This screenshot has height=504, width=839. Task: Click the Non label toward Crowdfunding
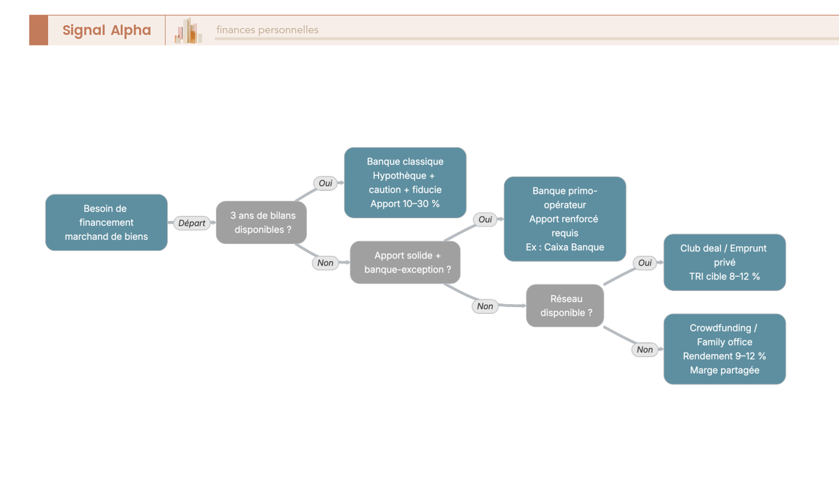click(x=645, y=350)
